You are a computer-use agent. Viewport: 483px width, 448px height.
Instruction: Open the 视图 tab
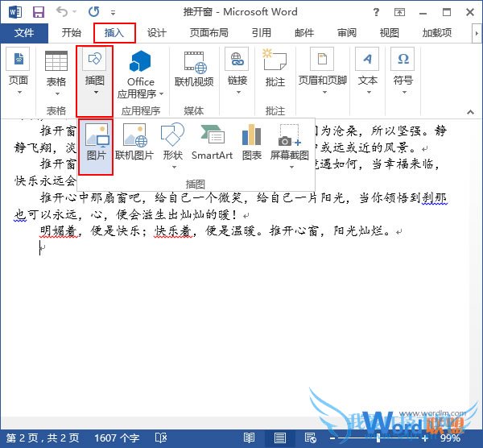coord(390,33)
